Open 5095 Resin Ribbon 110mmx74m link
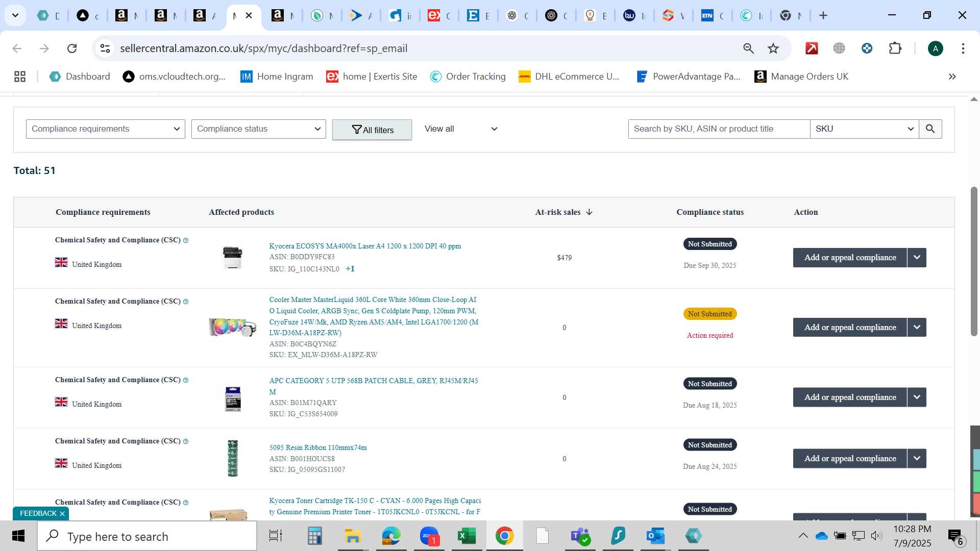 click(318, 447)
